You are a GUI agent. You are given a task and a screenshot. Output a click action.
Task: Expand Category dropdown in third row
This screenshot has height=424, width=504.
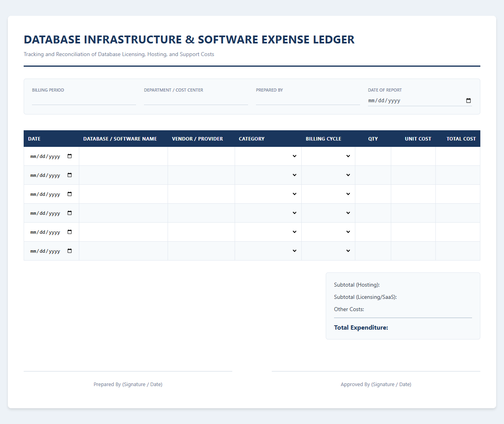268,194
